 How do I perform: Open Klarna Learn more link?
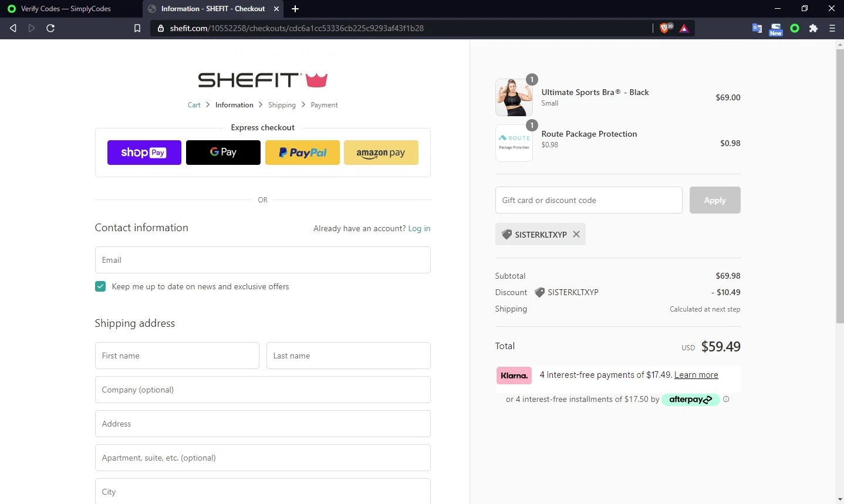point(696,375)
